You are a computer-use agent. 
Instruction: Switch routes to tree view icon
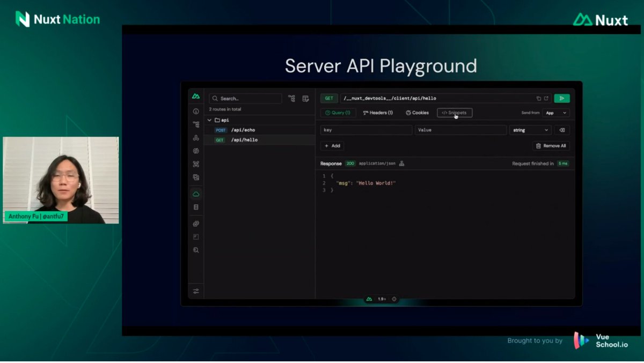pos(291,99)
